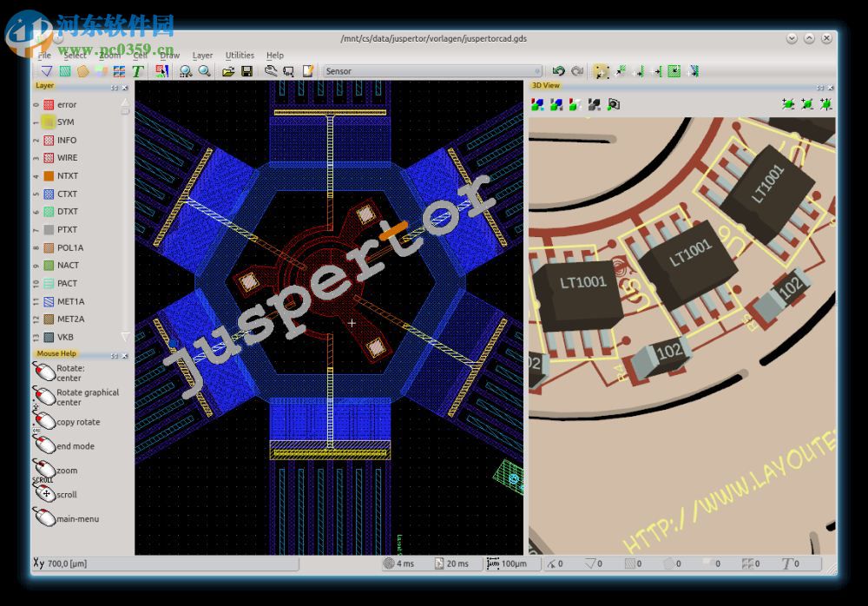
Task: Click the 4 ms status bar indicator
Action: (x=399, y=563)
